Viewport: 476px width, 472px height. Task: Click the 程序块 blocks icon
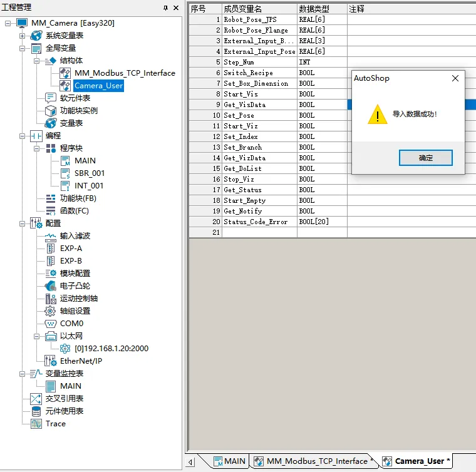click(50, 148)
